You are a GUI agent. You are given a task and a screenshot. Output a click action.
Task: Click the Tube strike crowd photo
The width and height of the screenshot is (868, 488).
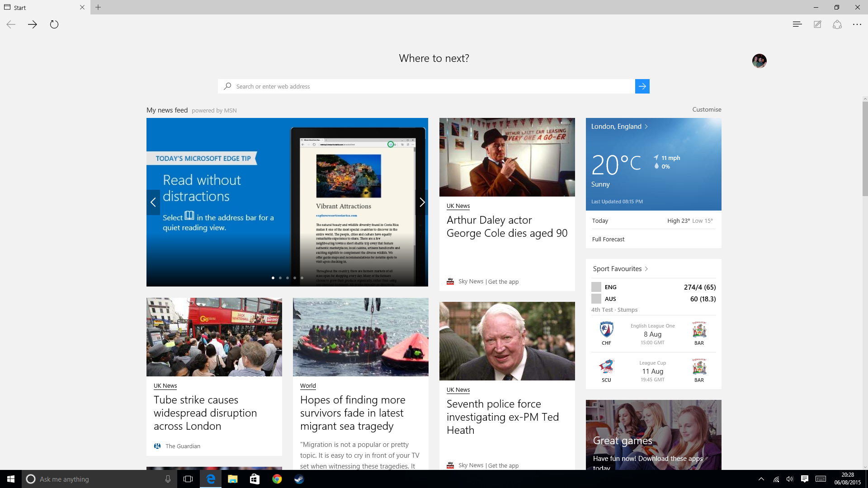coord(214,337)
